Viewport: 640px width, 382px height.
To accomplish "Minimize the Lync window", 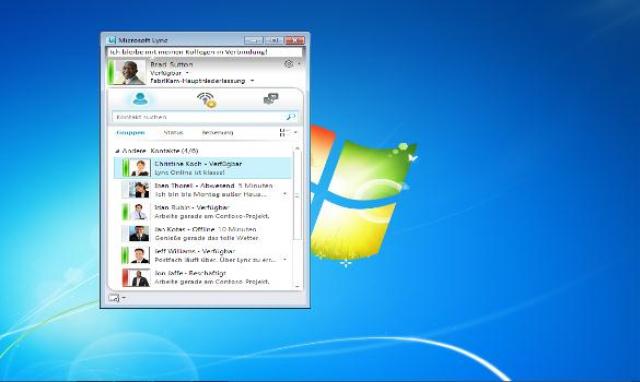I will coord(253,40).
